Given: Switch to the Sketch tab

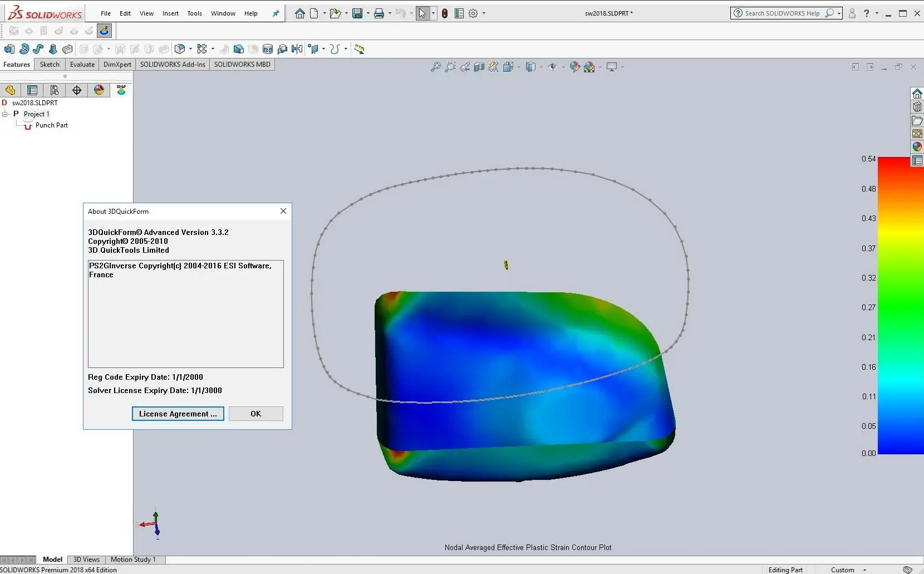Looking at the screenshot, I should (49, 64).
